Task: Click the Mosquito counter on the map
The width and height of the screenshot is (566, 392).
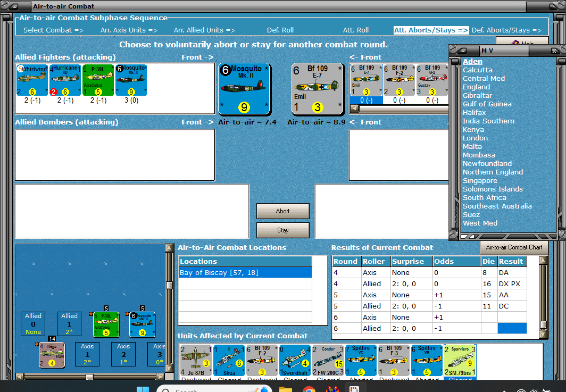Action: pos(142,324)
